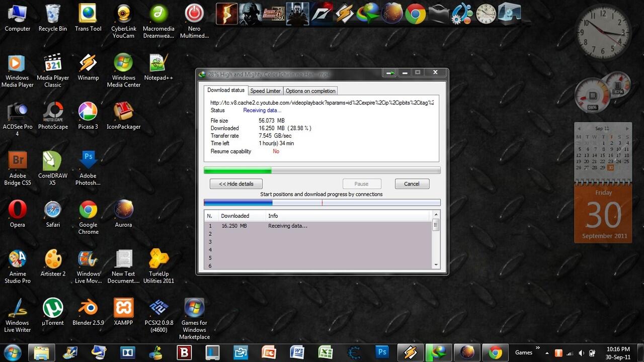The width and height of the screenshot is (644, 362).
Task: Open Blender 2.5.9 shortcut
Action: (x=88, y=312)
